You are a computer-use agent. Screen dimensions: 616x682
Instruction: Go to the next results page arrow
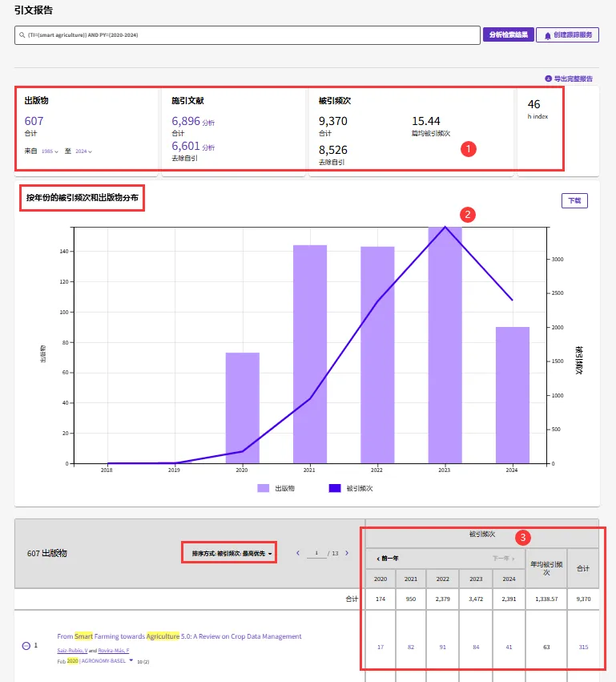(347, 553)
